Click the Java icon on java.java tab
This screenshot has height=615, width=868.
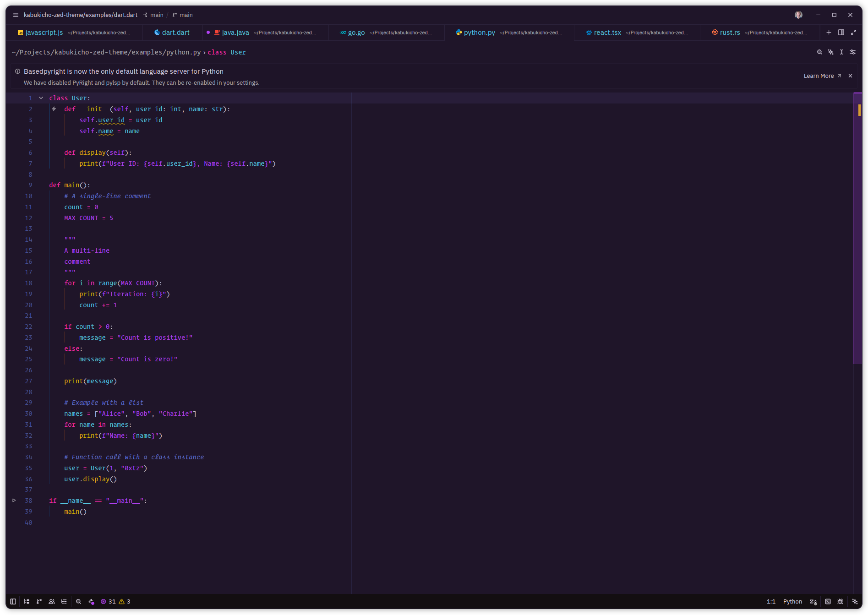pyautogui.click(x=217, y=33)
